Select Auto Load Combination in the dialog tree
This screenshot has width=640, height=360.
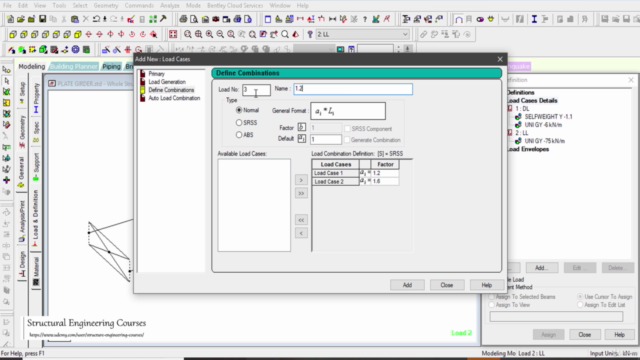174,98
